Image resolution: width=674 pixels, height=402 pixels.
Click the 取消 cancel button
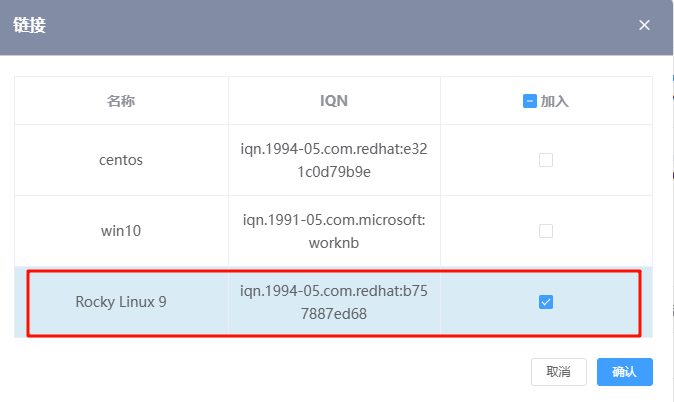[x=558, y=371]
